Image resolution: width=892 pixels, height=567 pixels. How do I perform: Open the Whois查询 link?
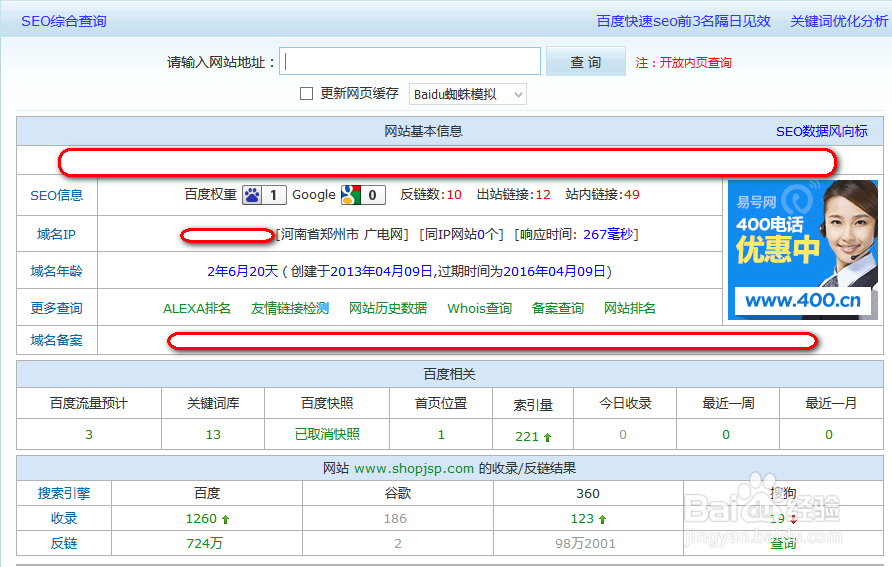pyautogui.click(x=479, y=308)
